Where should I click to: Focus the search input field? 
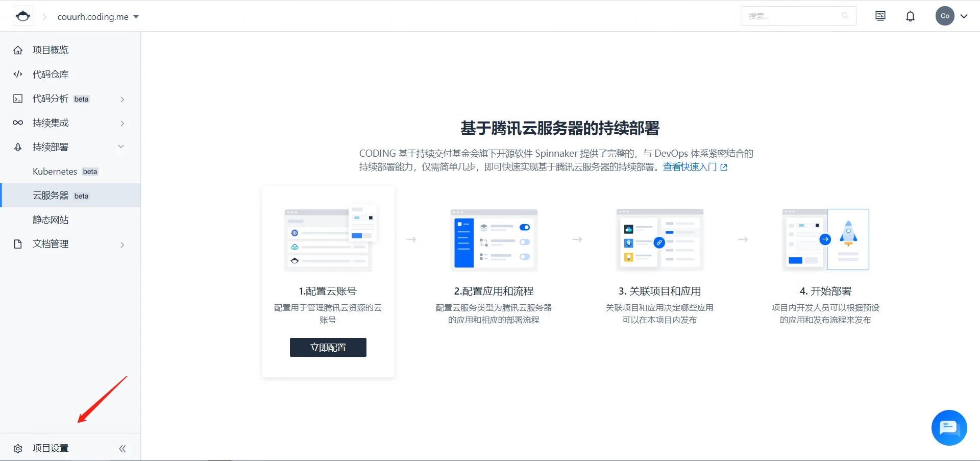pos(798,16)
